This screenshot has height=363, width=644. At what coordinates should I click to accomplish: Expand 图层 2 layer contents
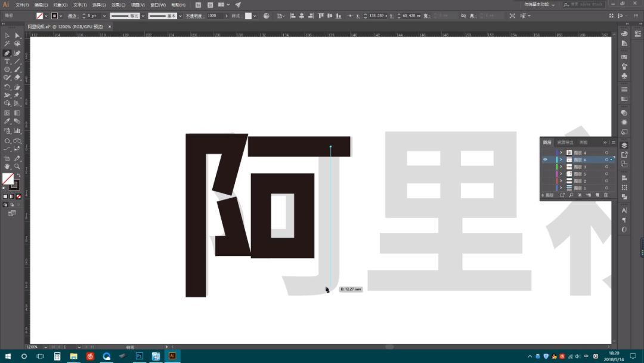[x=561, y=181]
